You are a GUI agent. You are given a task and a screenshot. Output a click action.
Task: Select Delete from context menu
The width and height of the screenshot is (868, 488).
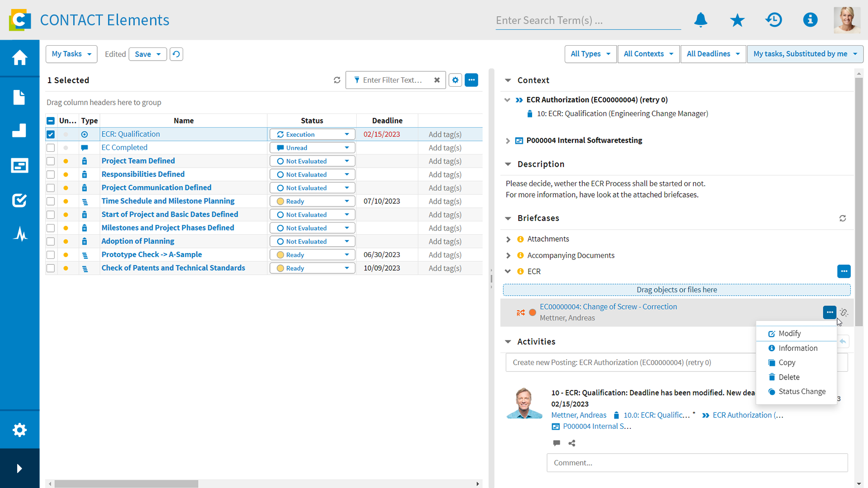(797, 377)
